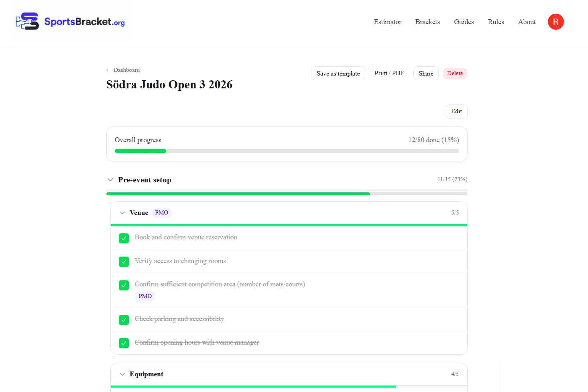Click the Save as template button
588x392 pixels.
click(338, 73)
